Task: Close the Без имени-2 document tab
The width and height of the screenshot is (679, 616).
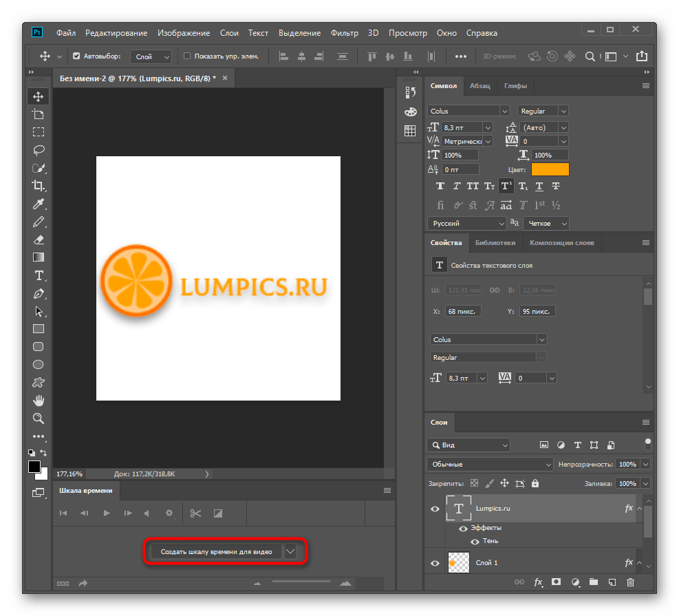Action: point(225,78)
